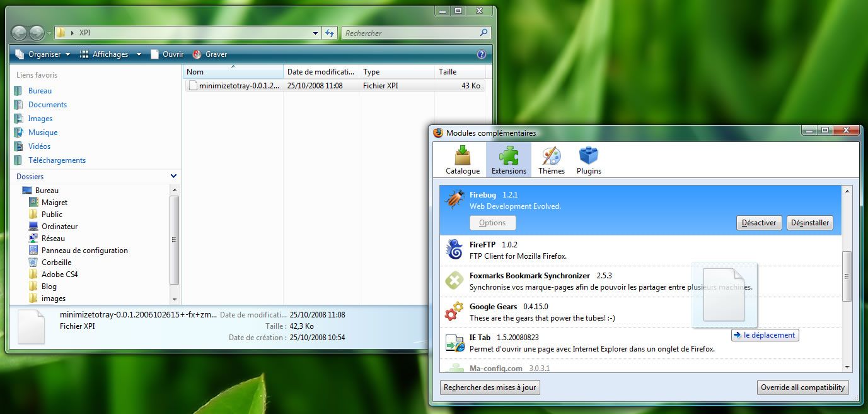
Task: Sort files by Nom column
Action: pos(233,71)
